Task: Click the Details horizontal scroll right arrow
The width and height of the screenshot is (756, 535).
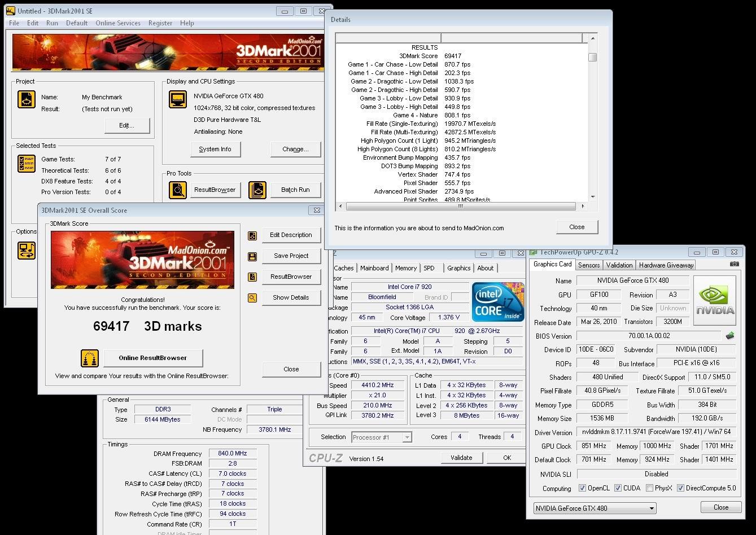Action: click(584, 207)
